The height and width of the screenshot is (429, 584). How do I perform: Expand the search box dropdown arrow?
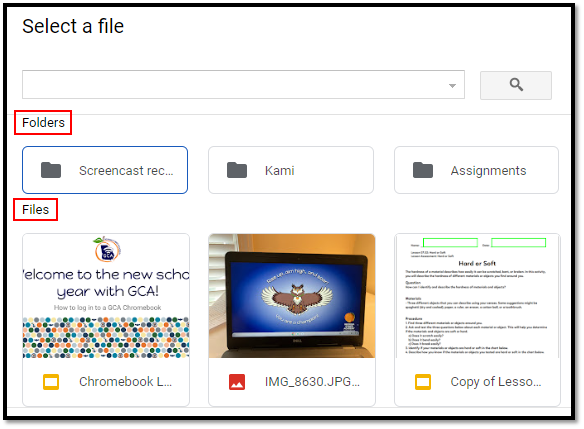click(x=452, y=86)
